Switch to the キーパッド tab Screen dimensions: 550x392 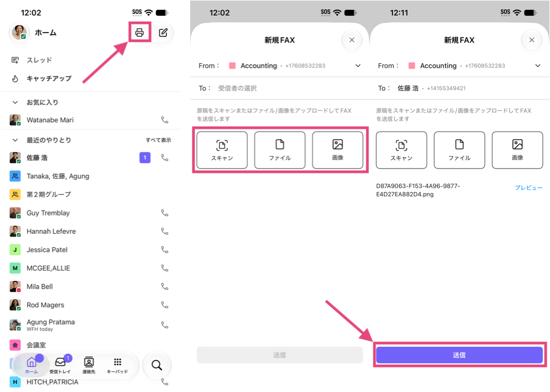coord(117,365)
